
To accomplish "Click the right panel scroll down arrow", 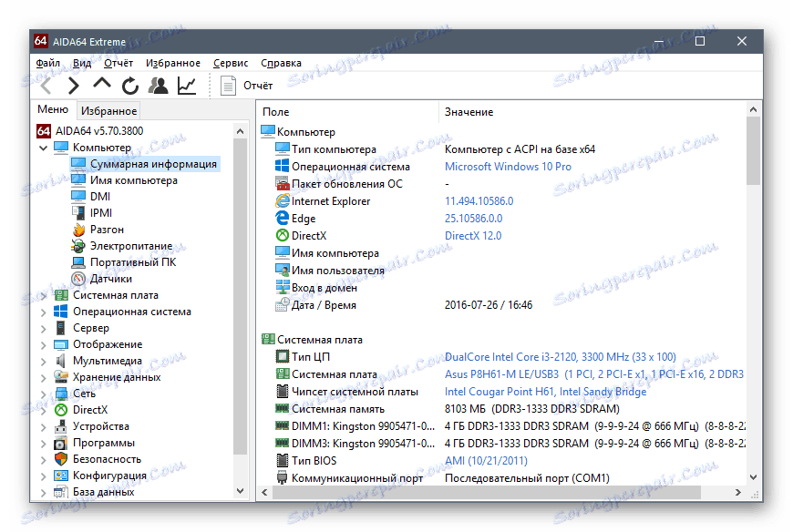I will pyautogui.click(x=753, y=477).
